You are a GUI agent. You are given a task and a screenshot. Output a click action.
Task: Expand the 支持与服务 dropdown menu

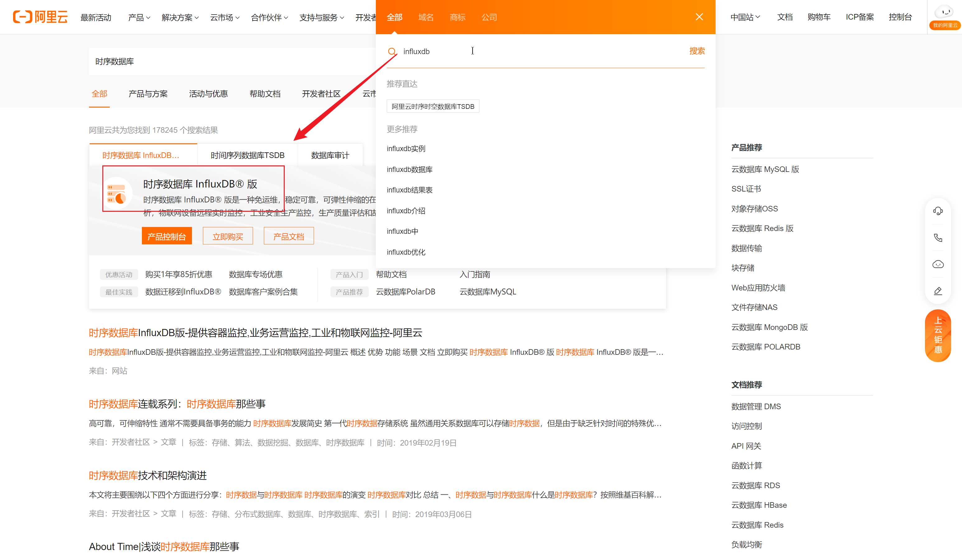[321, 17]
